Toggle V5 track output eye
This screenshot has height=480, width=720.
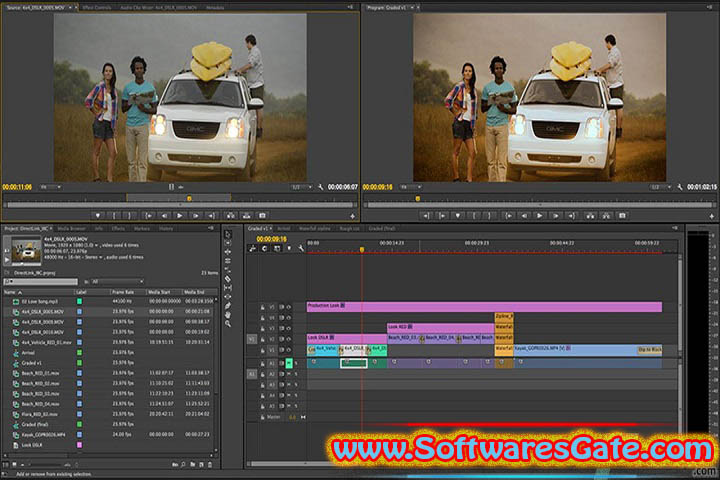(x=289, y=307)
